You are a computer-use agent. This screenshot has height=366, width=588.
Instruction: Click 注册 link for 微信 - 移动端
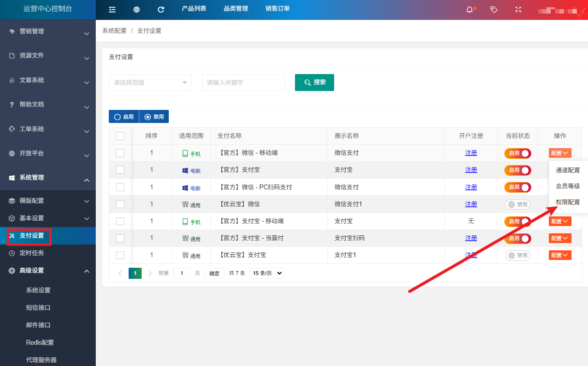pyautogui.click(x=471, y=153)
